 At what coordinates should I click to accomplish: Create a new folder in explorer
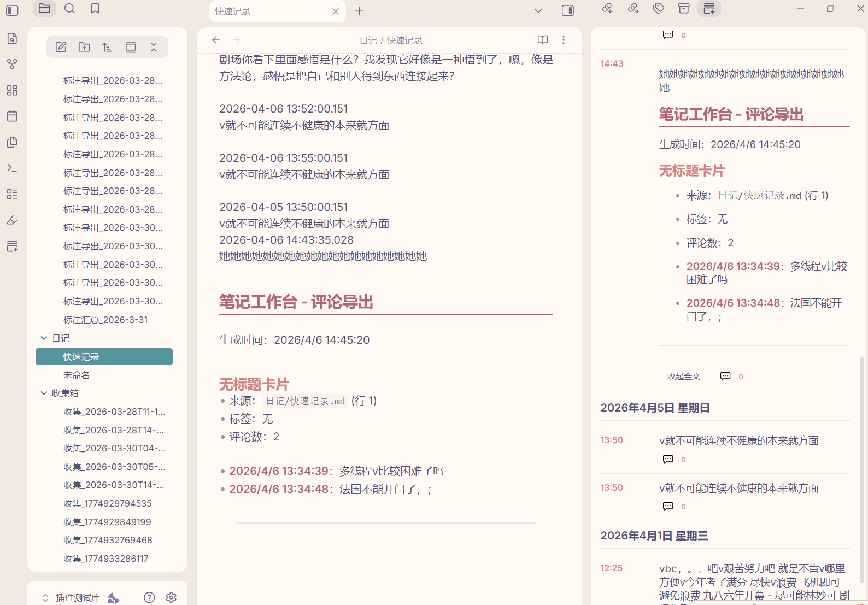click(x=84, y=47)
